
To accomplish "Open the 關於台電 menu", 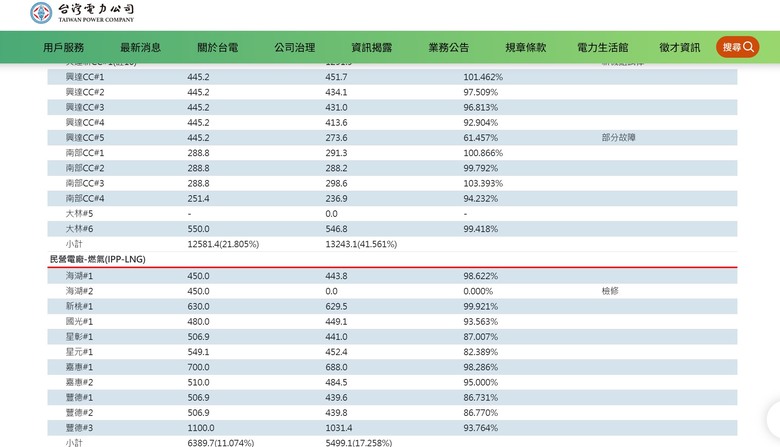I will [217, 47].
